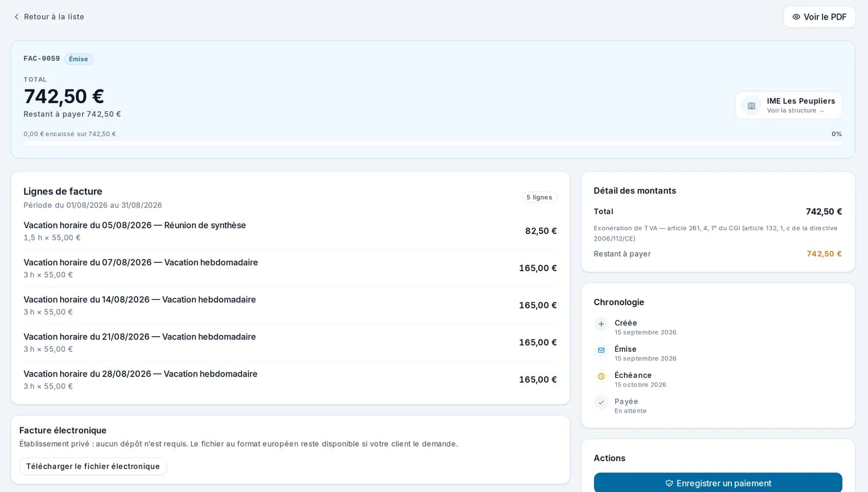Click the 0% progress label
This screenshot has height=492, width=868.
coord(837,134)
